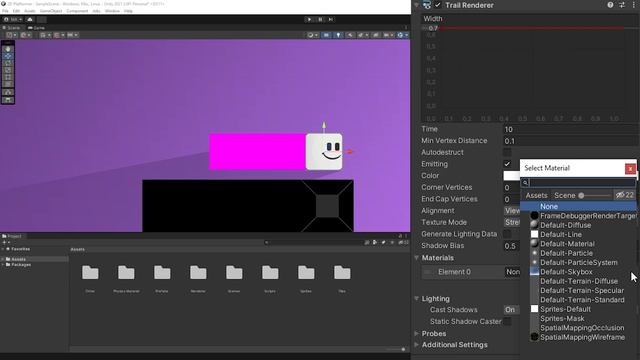Open the cloud services icon
Screen dimensions: 640x360
(x=30, y=19)
